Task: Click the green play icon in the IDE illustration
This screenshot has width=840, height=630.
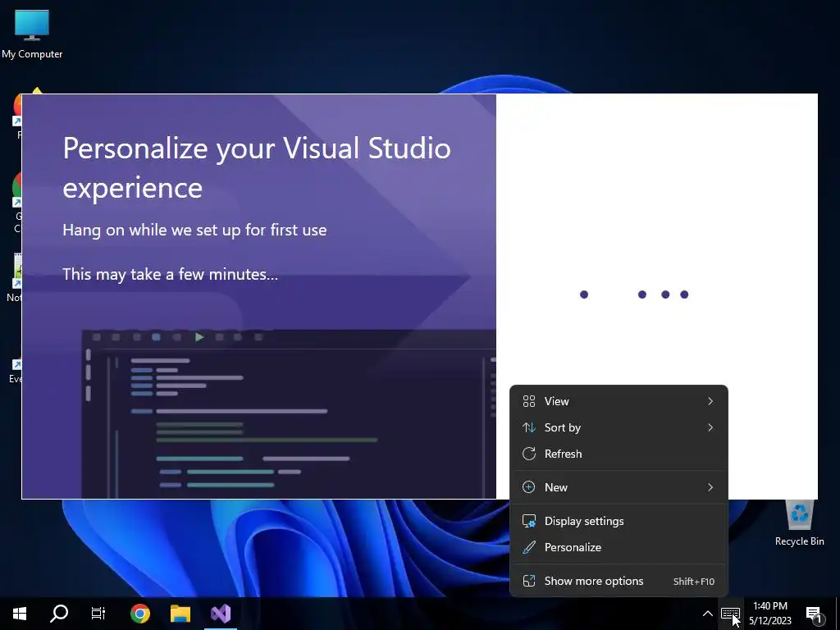Action: click(x=199, y=337)
